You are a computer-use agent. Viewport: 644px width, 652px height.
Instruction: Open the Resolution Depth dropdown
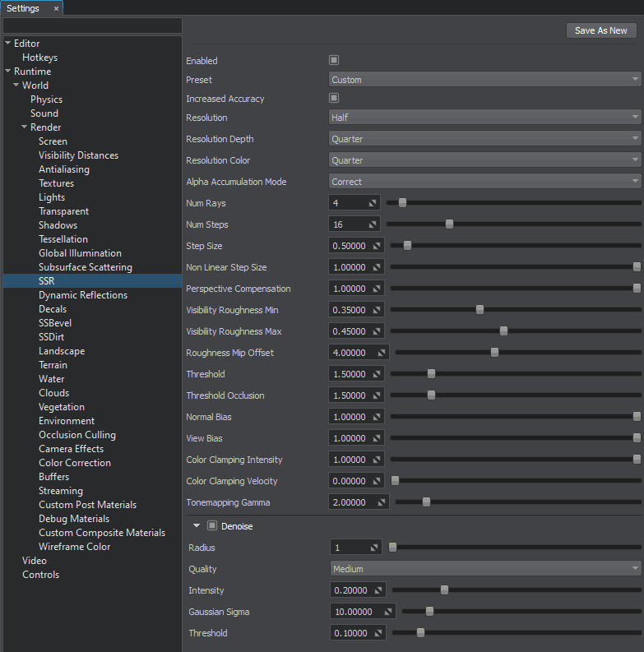(484, 139)
